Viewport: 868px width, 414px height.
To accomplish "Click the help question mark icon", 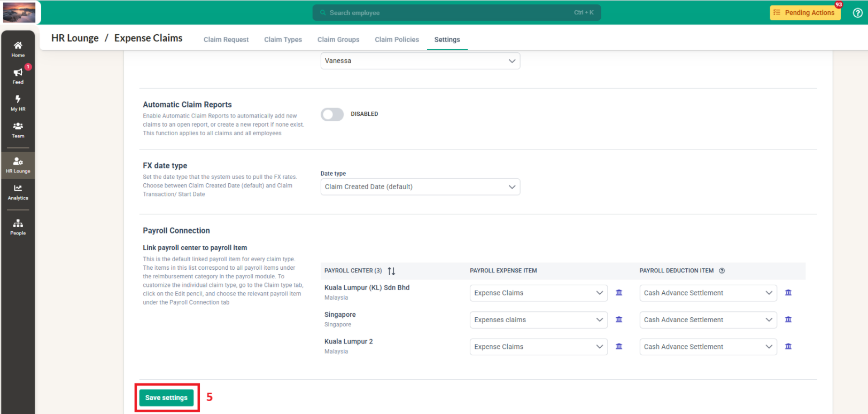I will (x=857, y=13).
